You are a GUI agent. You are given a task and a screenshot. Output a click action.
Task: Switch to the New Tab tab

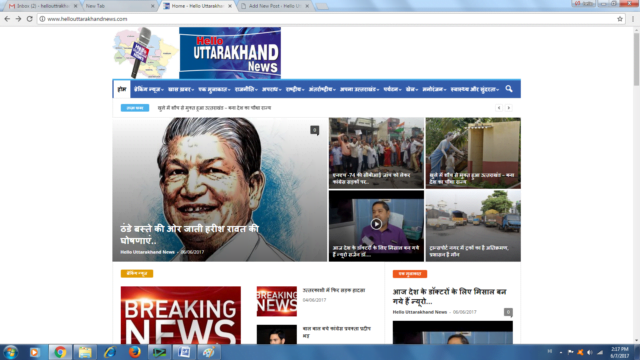coord(118,6)
